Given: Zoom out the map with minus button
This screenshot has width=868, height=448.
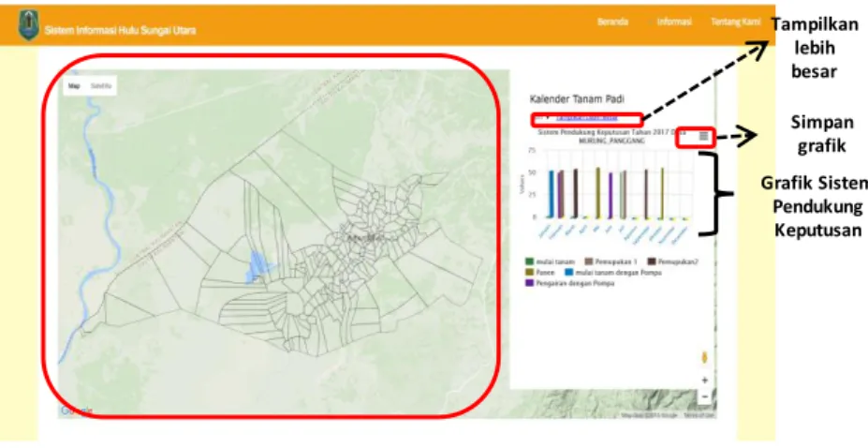Looking at the screenshot, I should coord(705,396).
